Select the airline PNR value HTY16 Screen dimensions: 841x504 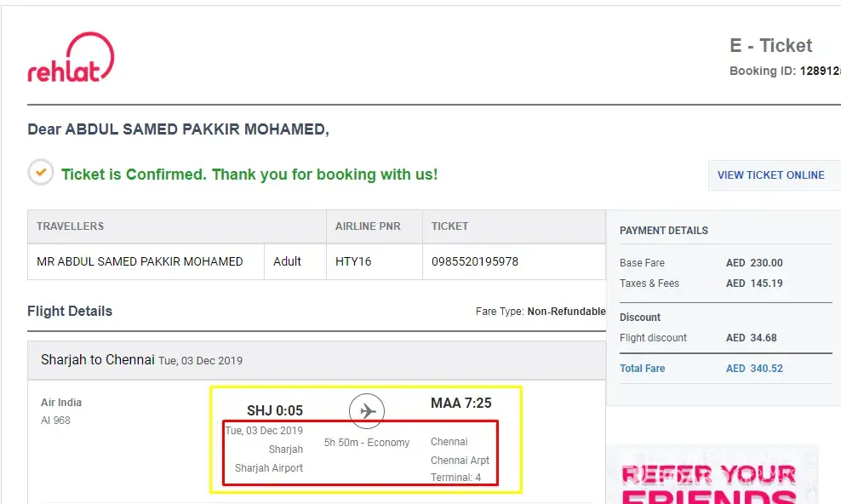point(353,261)
